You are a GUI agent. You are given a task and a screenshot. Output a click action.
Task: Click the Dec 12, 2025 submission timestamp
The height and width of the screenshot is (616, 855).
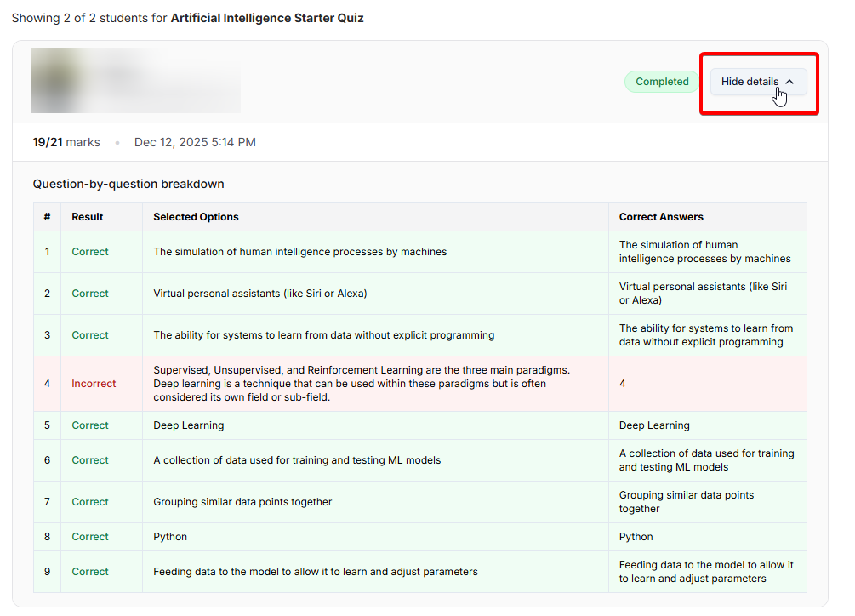(195, 142)
